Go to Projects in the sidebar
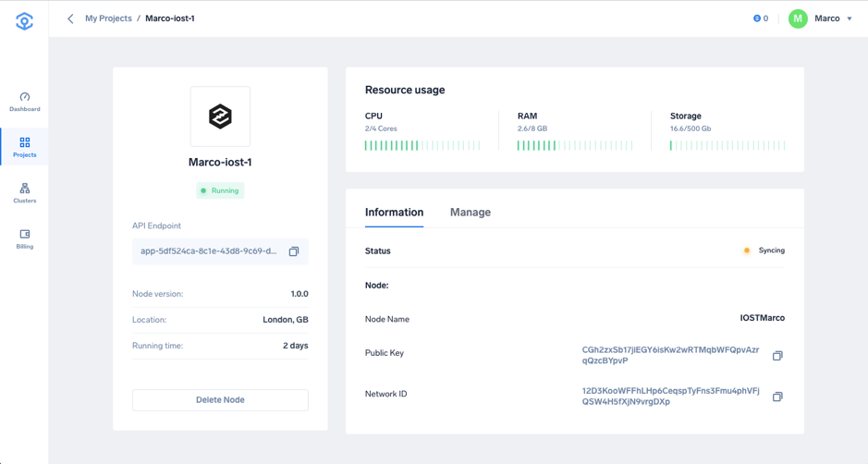Screen dimensions: 868x464 [x=24, y=147]
